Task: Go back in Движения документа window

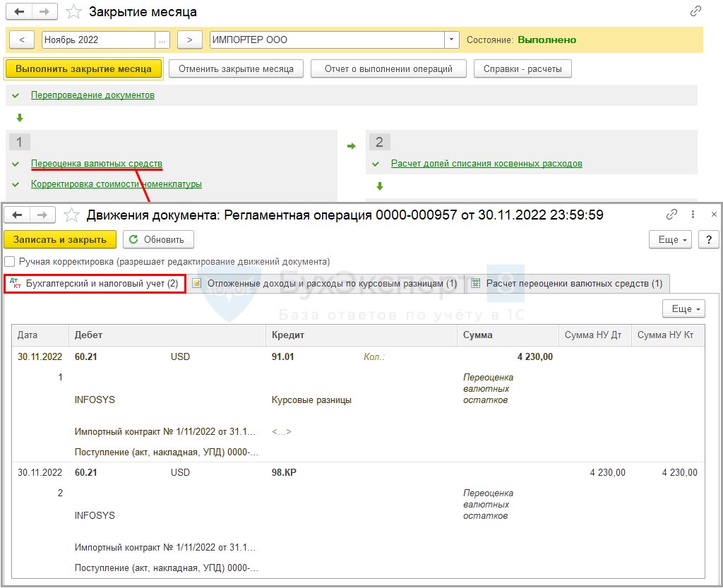Action: click(x=18, y=215)
